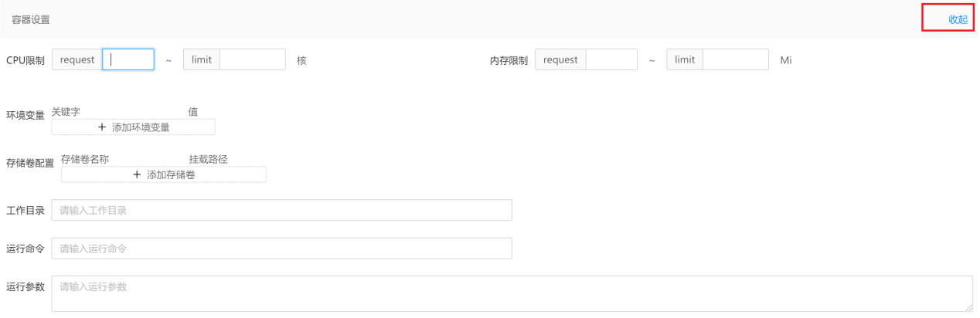The height and width of the screenshot is (318, 980).
Task: Focus the 运行命令 input field
Action: [x=282, y=249]
